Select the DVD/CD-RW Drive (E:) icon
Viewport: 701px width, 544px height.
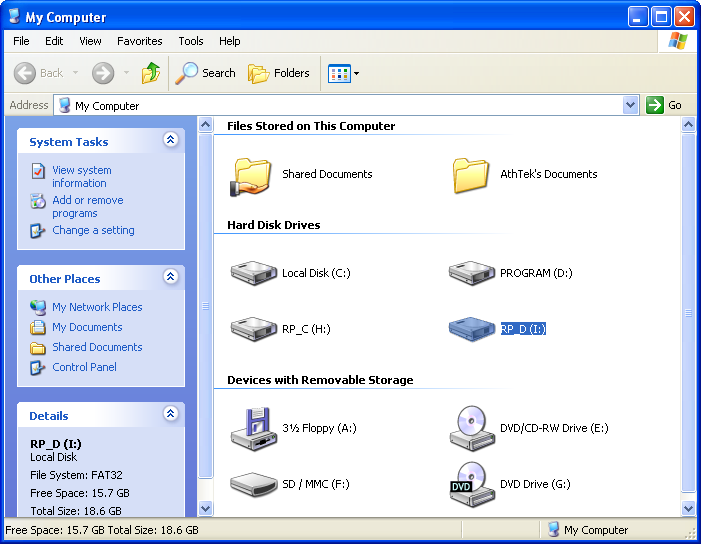471,428
